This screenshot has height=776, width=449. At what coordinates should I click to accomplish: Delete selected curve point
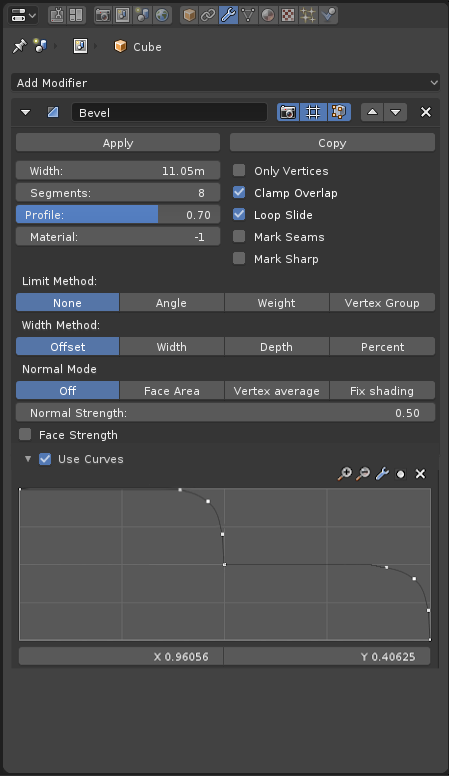420,474
